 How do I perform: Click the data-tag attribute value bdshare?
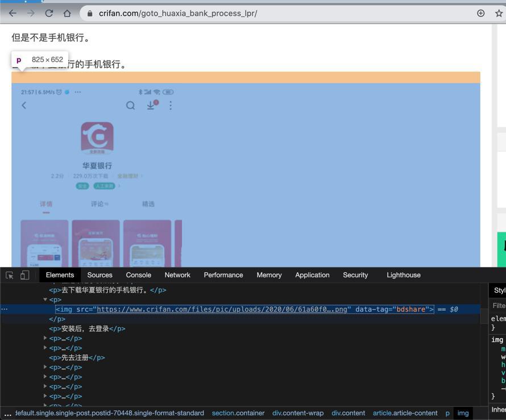411,309
